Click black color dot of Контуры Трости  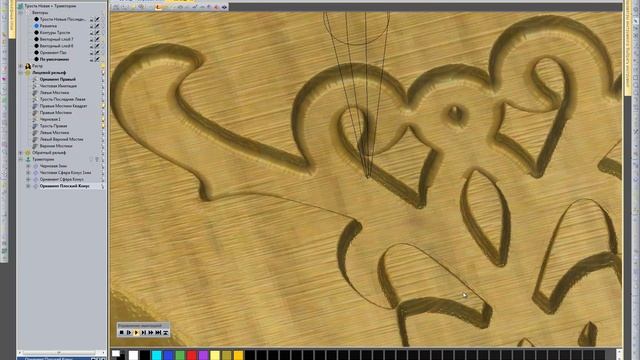point(36,32)
